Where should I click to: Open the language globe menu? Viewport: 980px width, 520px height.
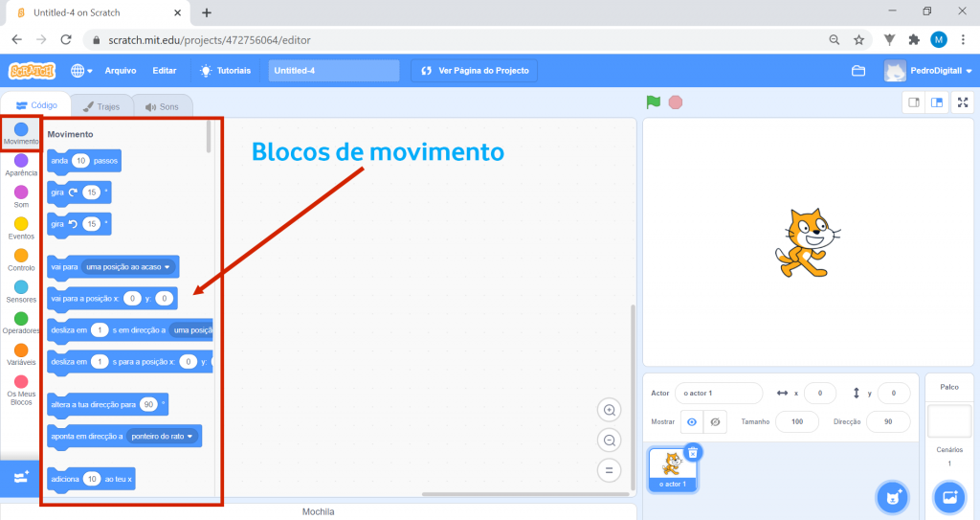click(x=81, y=71)
